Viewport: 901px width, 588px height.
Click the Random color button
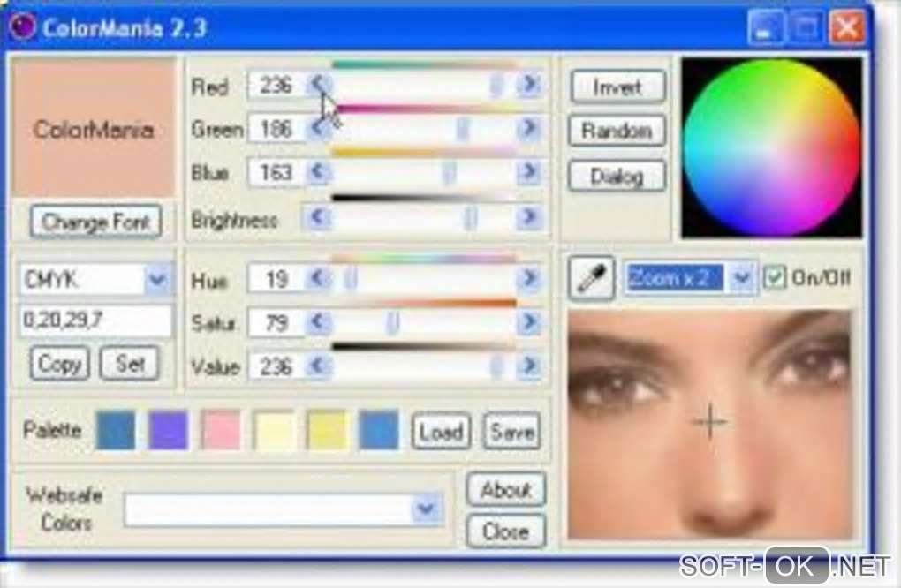coord(617,131)
